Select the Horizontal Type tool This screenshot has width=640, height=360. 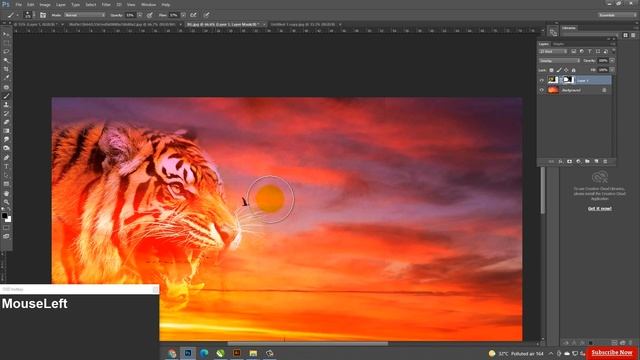click(x=6, y=167)
